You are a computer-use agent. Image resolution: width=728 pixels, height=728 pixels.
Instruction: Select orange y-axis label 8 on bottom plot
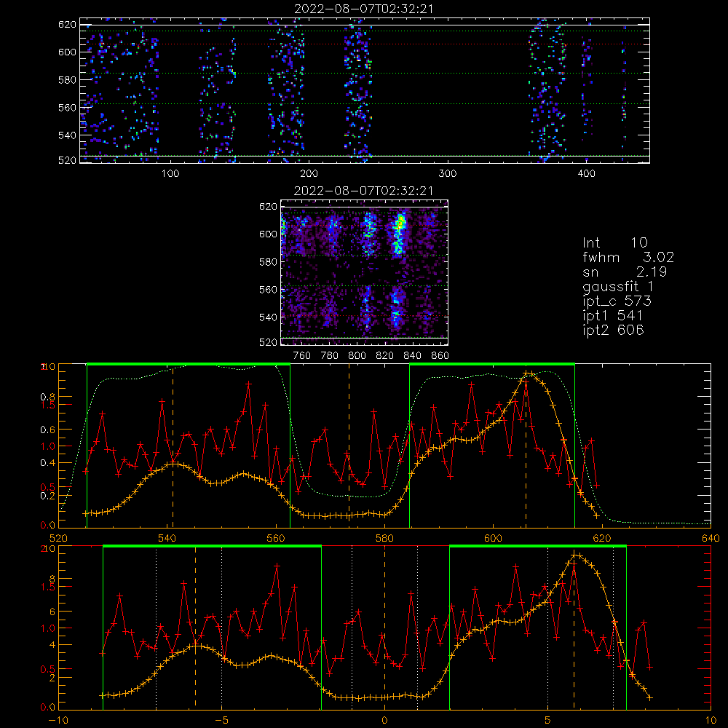[x=52, y=579]
